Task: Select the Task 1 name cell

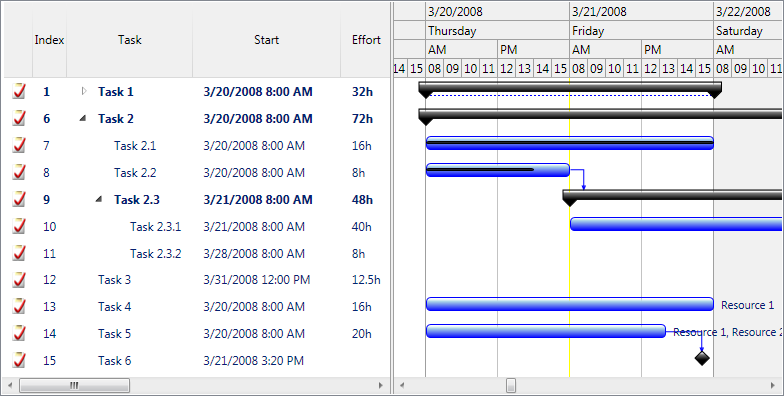Action: [x=116, y=92]
